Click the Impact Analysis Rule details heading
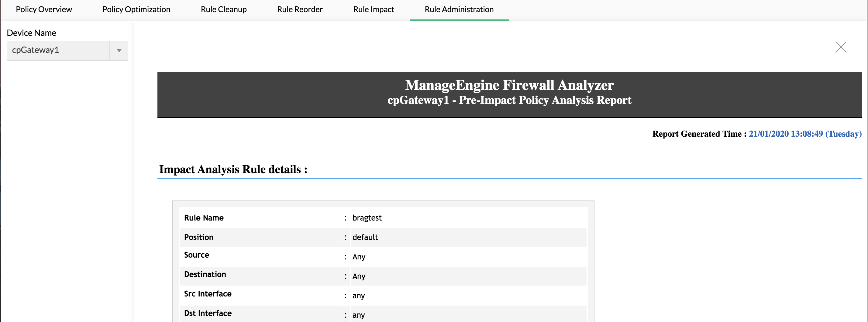Image resolution: width=868 pixels, height=322 pixels. pos(233,169)
